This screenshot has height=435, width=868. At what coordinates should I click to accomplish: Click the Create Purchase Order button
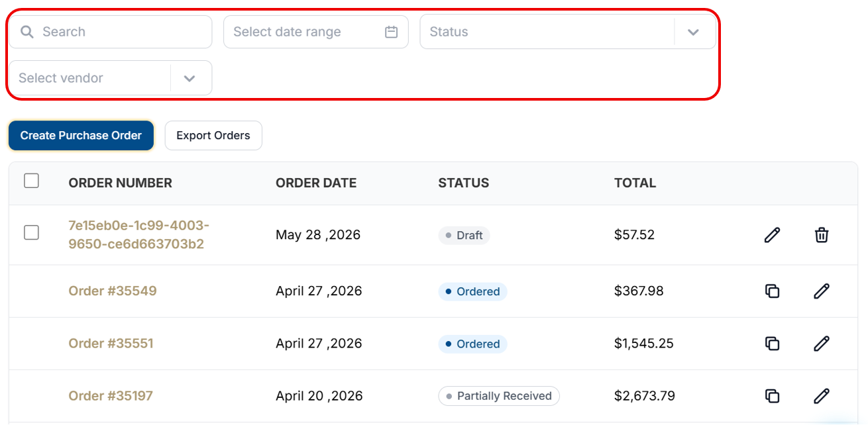tap(81, 135)
